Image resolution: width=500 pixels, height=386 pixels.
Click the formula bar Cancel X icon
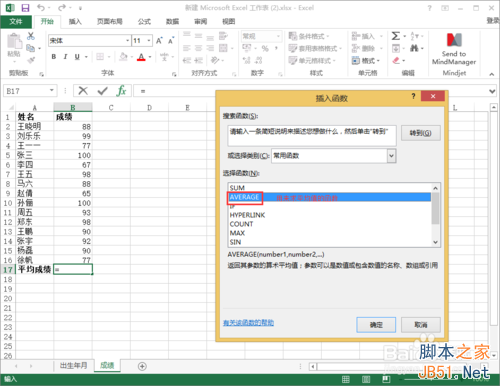(83, 90)
